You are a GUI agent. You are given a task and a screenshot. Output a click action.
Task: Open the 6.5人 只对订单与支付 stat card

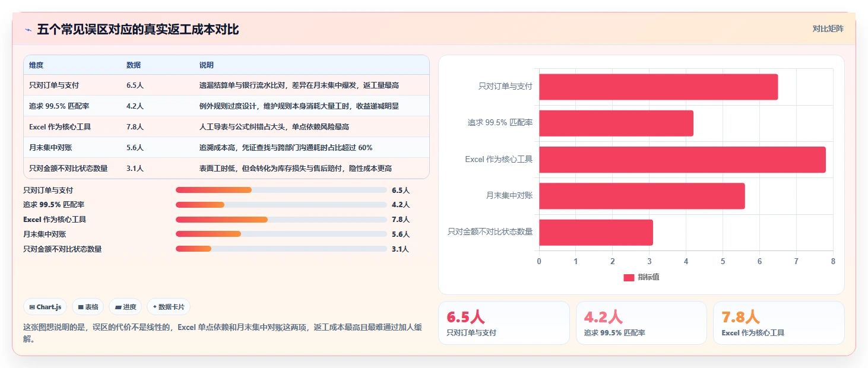(503, 323)
